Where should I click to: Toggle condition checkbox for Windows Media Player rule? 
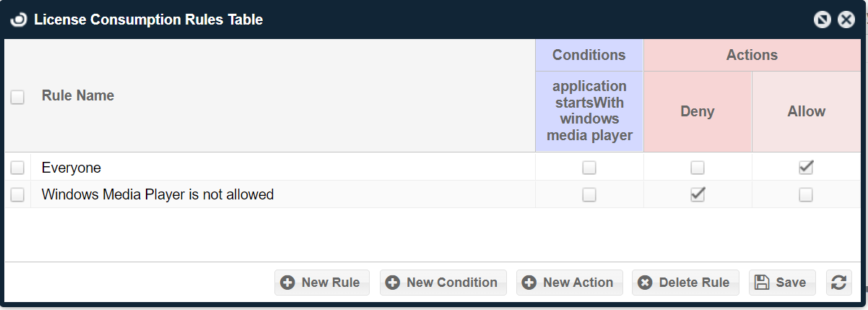point(589,194)
